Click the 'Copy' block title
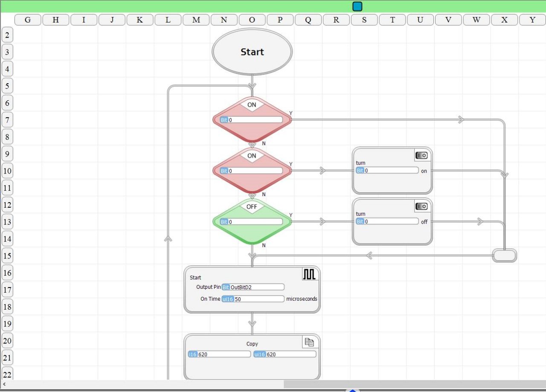546x392 pixels. click(252, 344)
